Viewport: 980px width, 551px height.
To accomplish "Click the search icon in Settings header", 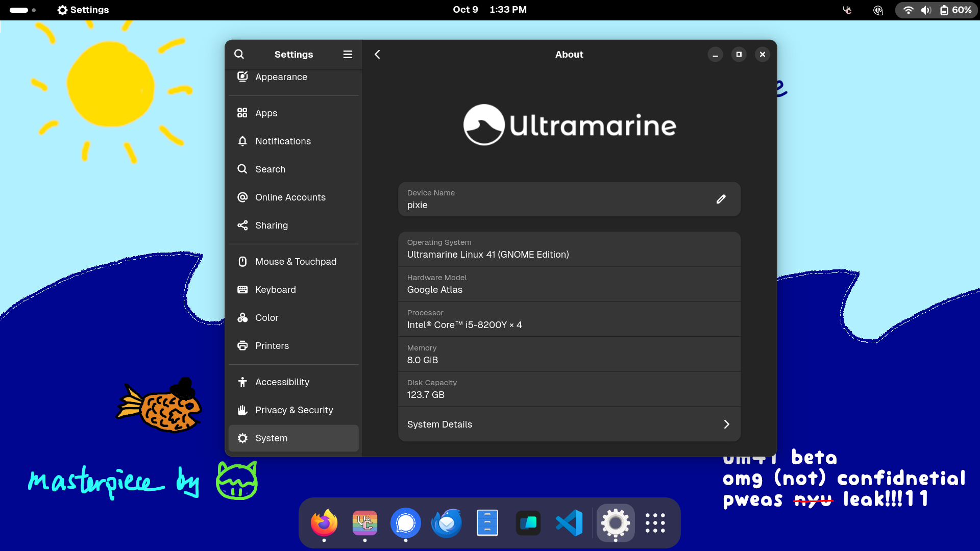I will pyautogui.click(x=239, y=54).
